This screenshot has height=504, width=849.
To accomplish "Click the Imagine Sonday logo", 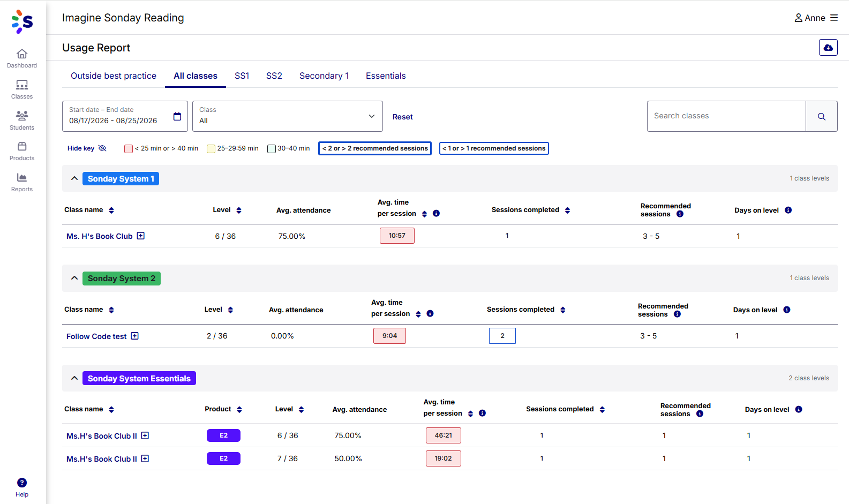I will coord(22,21).
